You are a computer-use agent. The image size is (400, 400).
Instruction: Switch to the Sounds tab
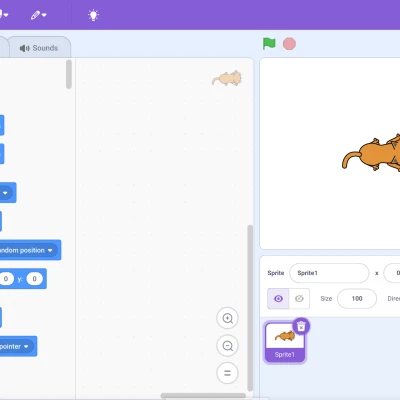tap(39, 48)
